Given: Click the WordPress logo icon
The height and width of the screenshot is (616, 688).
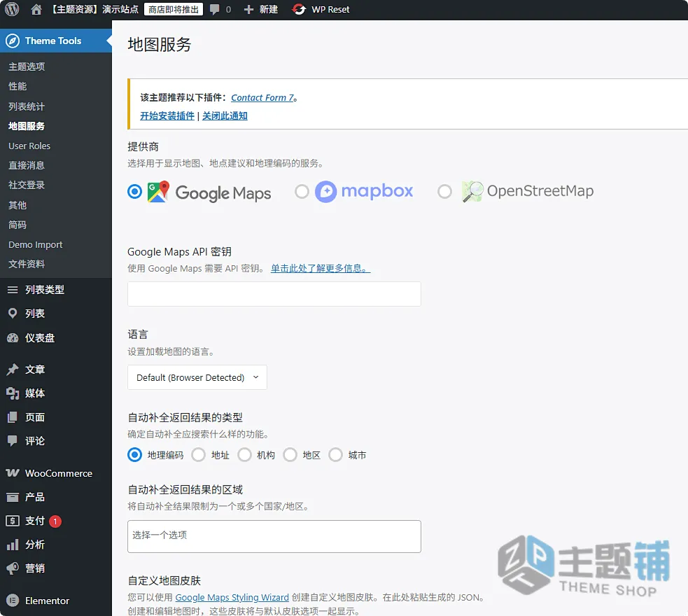Looking at the screenshot, I should point(12,9).
